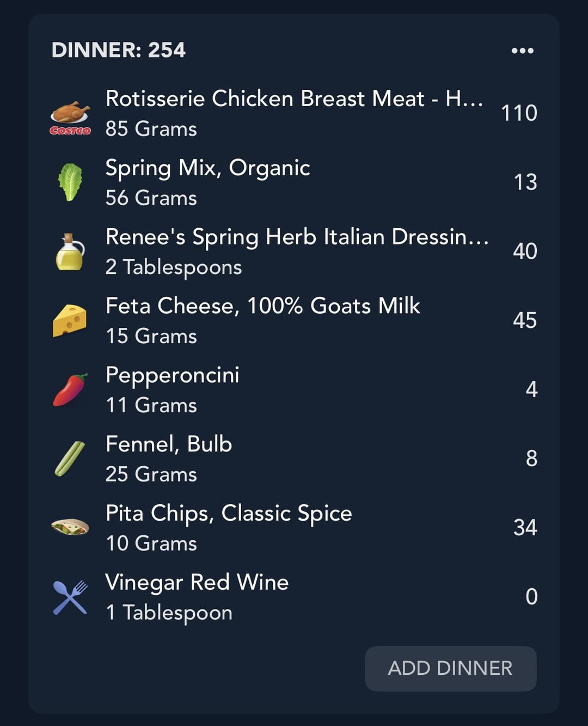Select Feta Cheese, 100% Goats Milk item
Image resolution: width=588 pixels, height=726 pixels.
[294, 321]
